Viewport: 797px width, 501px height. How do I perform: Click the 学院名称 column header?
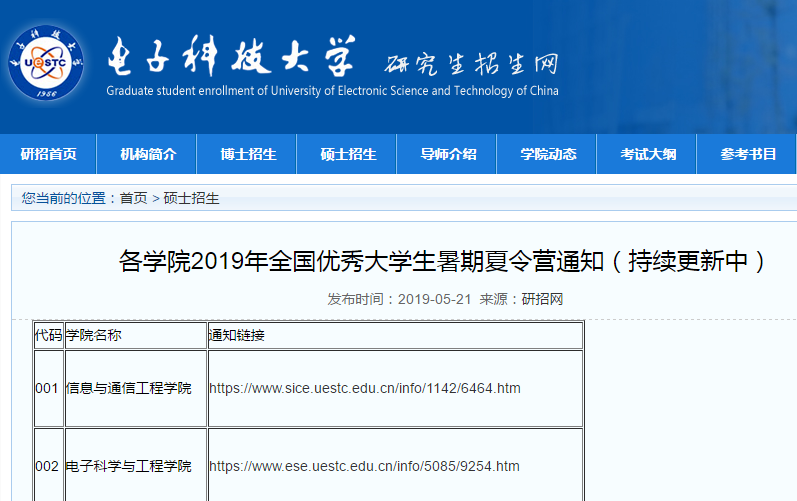(x=136, y=335)
